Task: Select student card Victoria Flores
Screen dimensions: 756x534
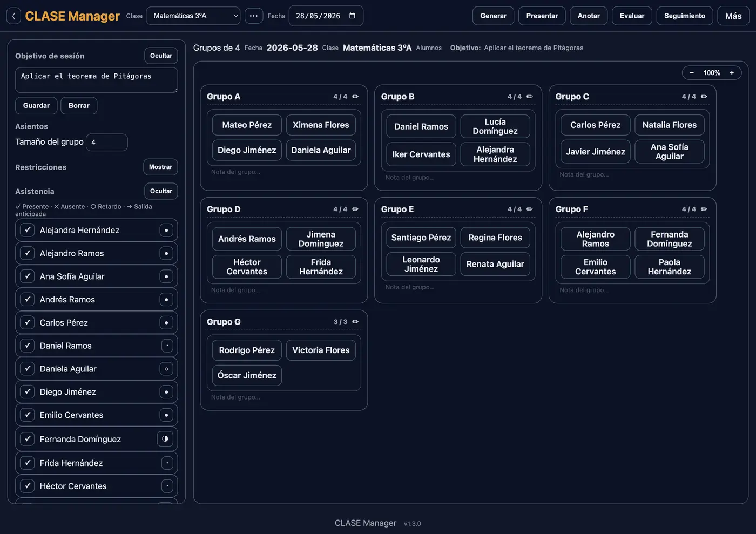Action: (x=321, y=350)
